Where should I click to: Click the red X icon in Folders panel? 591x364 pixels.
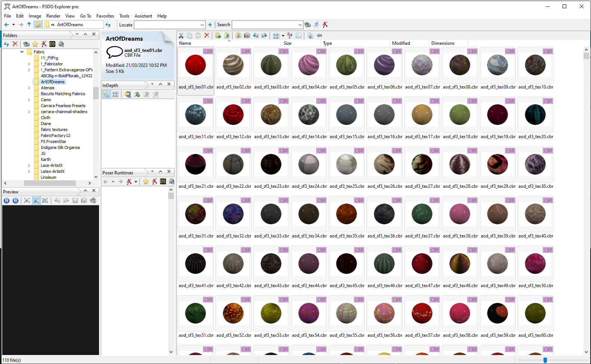[15, 44]
